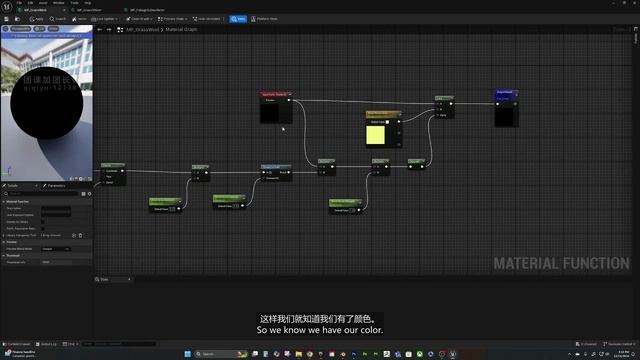
Task: Collapse the Material Function category
Action: tap(4, 202)
